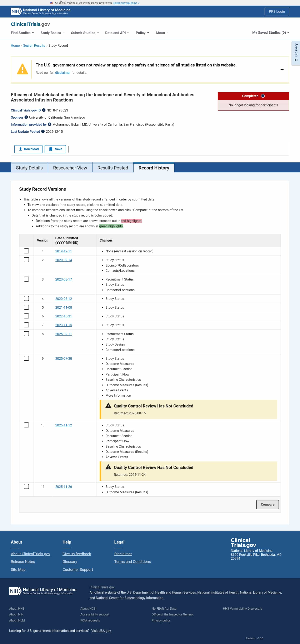Click Site Map footer link

18,570
